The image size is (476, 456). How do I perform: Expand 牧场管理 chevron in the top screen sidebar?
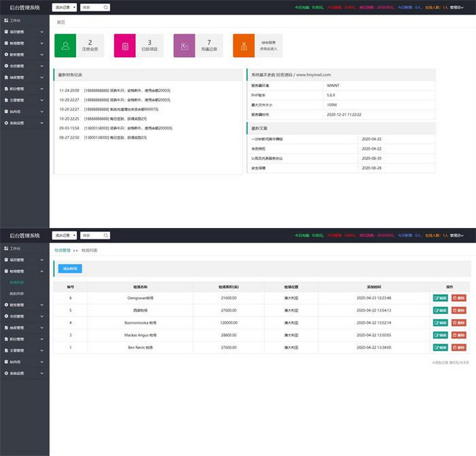click(x=42, y=43)
